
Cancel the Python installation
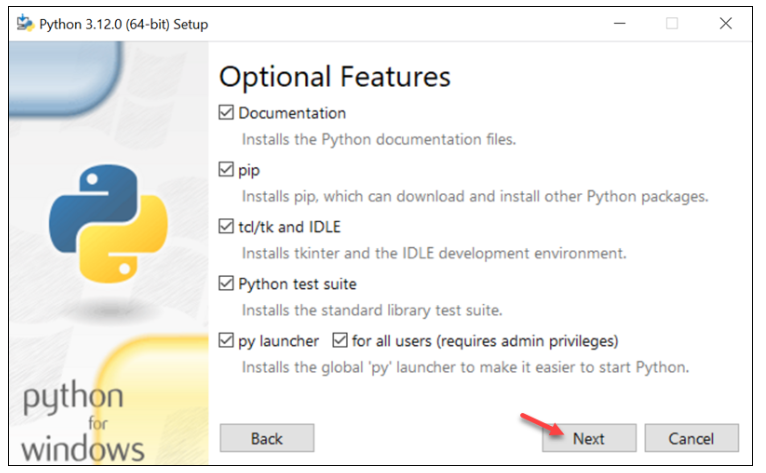(x=691, y=438)
